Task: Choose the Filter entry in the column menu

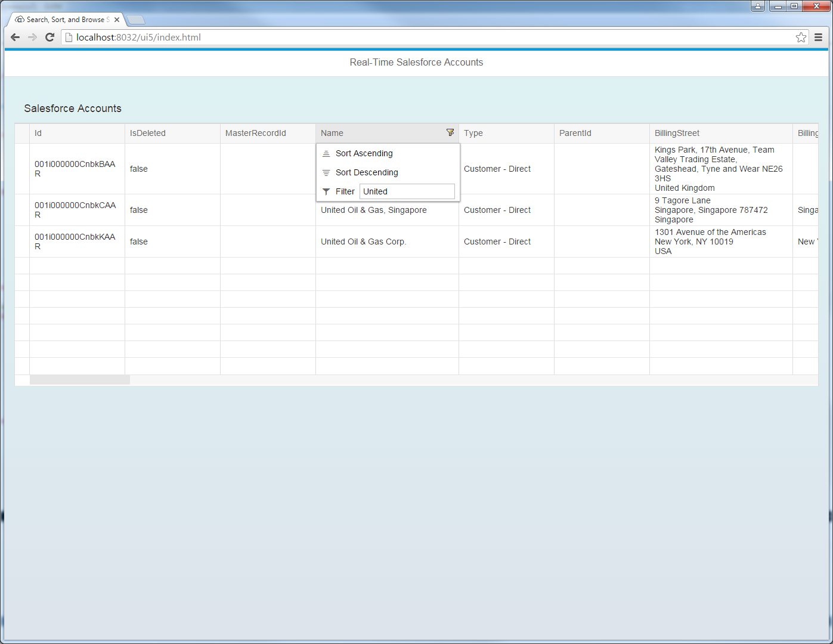Action: 345,191
